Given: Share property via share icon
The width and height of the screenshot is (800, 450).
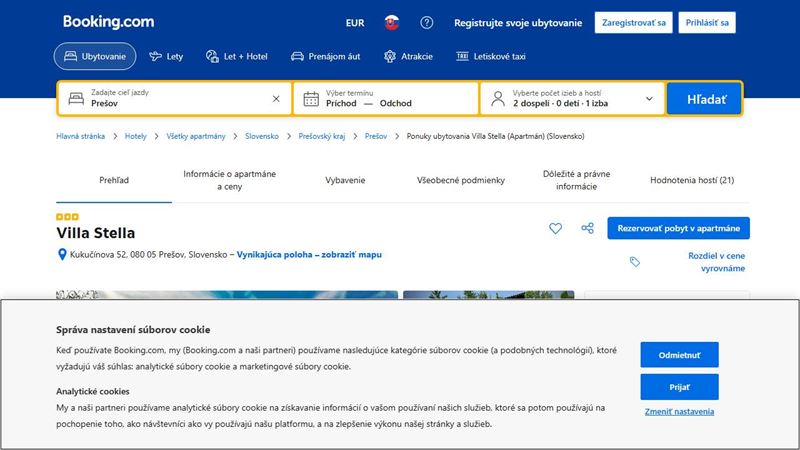Looking at the screenshot, I should [588, 228].
